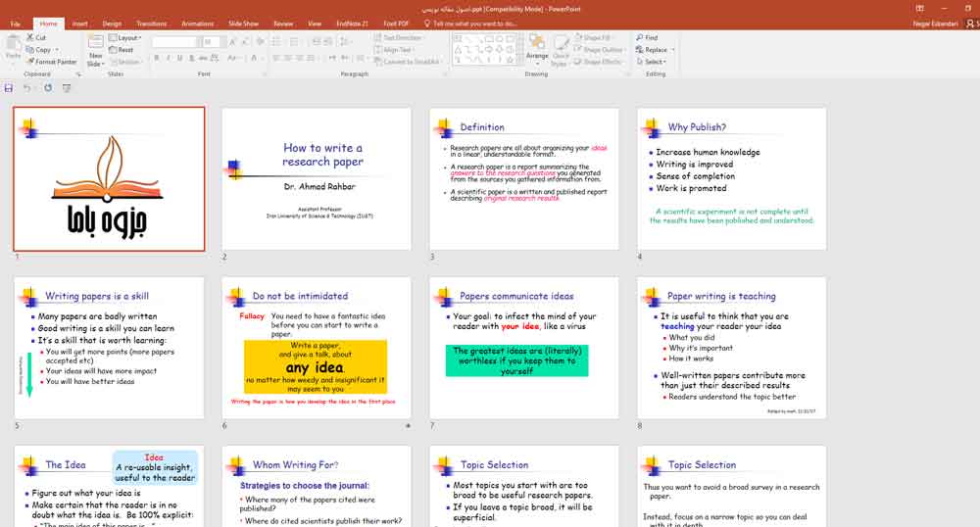Toggle italic formatting
This screenshot has height=527, width=980.
pos(169,58)
